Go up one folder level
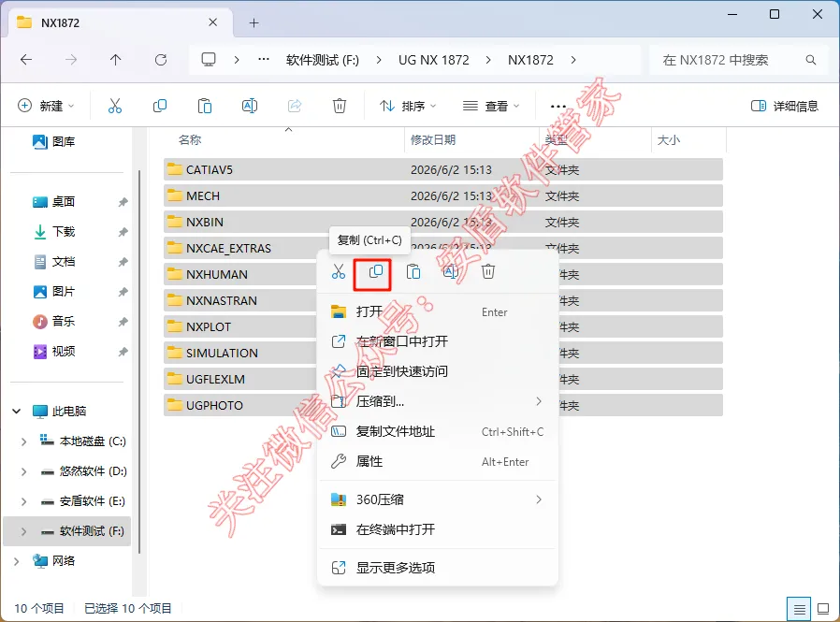Image resolution: width=840 pixels, height=622 pixels. (116, 60)
